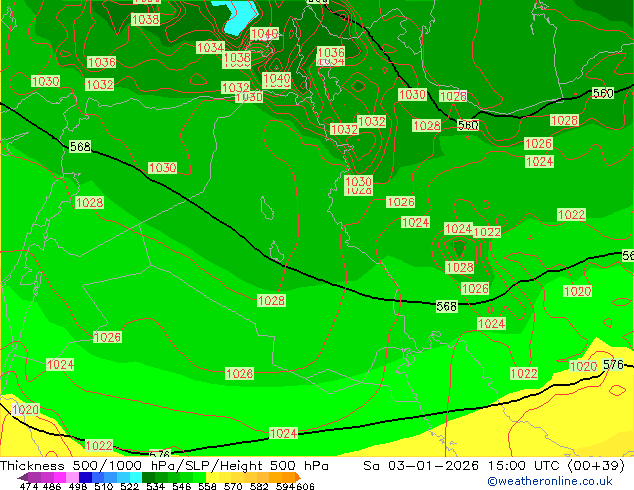Click the 1036 label overlapping a 1034 label
634x490 pixels.
331,52
